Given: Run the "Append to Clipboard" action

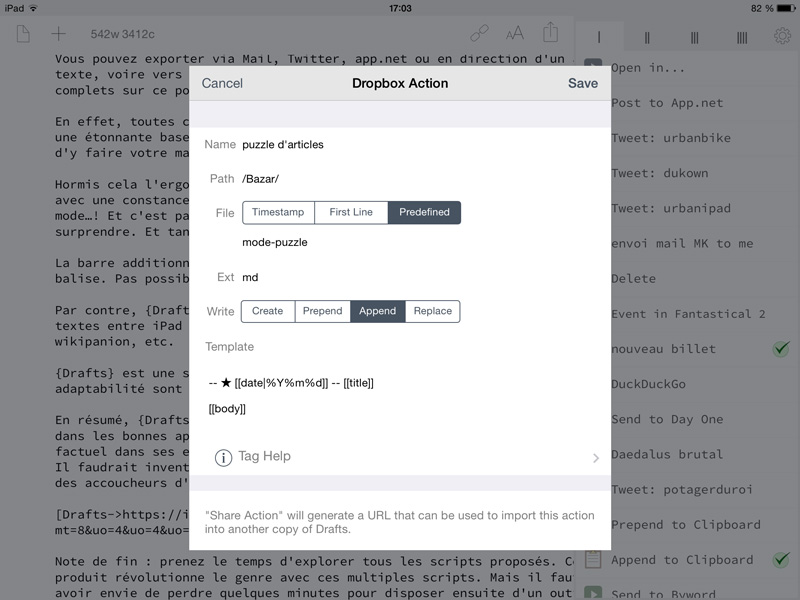Looking at the screenshot, I should click(x=682, y=560).
